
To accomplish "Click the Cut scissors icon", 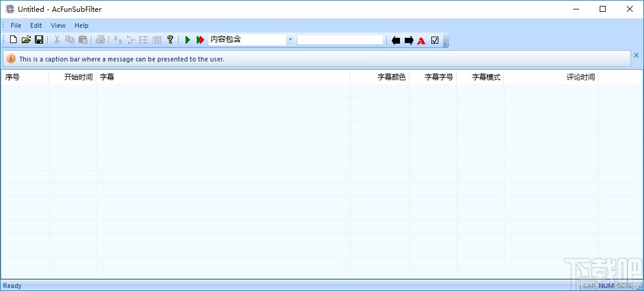I will pyautogui.click(x=57, y=40).
